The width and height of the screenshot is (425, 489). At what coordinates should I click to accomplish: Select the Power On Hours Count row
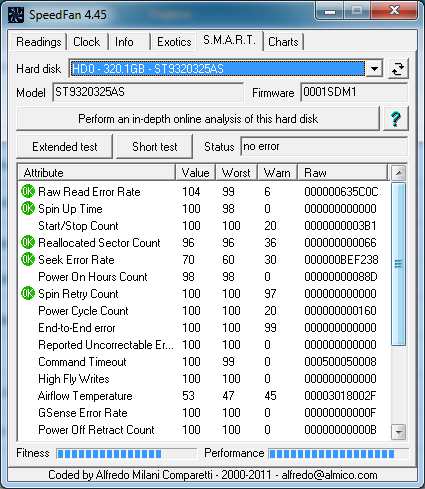[204, 277]
